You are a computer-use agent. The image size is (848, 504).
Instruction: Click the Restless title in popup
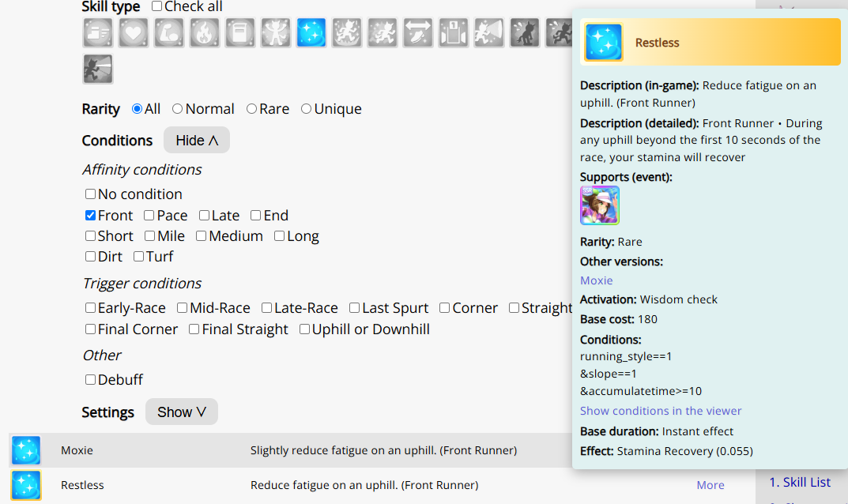[x=657, y=43]
